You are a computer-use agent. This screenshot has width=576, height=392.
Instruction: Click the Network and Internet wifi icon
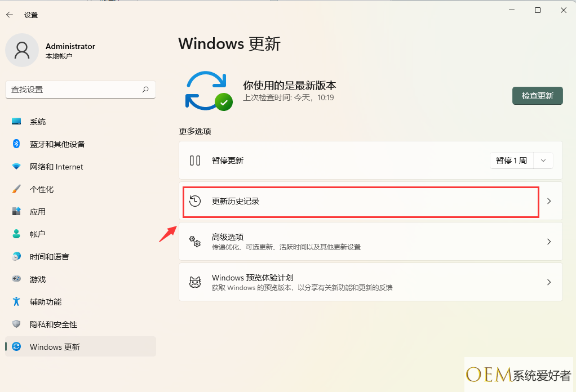[x=16, y=167]
